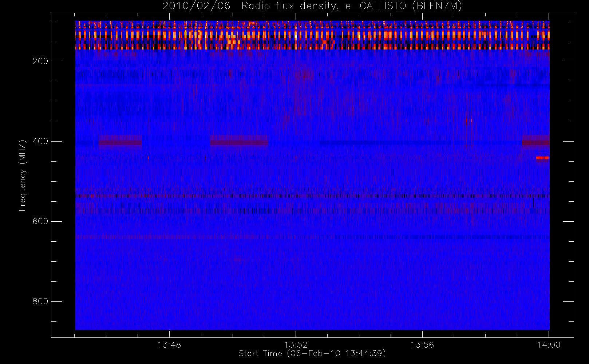Click the 600 frequency tick label
The height and width of the screenshot is (364, 589).
[x=40, y=221]
